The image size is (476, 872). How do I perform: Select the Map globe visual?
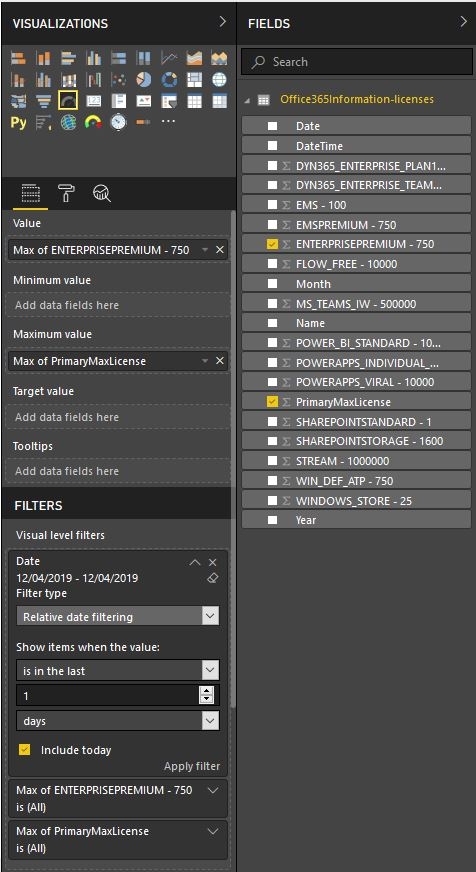point(219,80)
